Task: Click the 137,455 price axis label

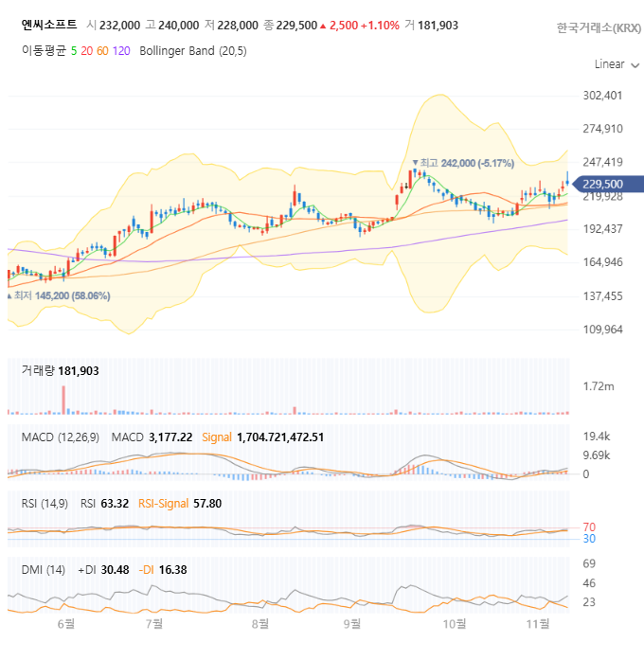Action: (x=602, y=296)
